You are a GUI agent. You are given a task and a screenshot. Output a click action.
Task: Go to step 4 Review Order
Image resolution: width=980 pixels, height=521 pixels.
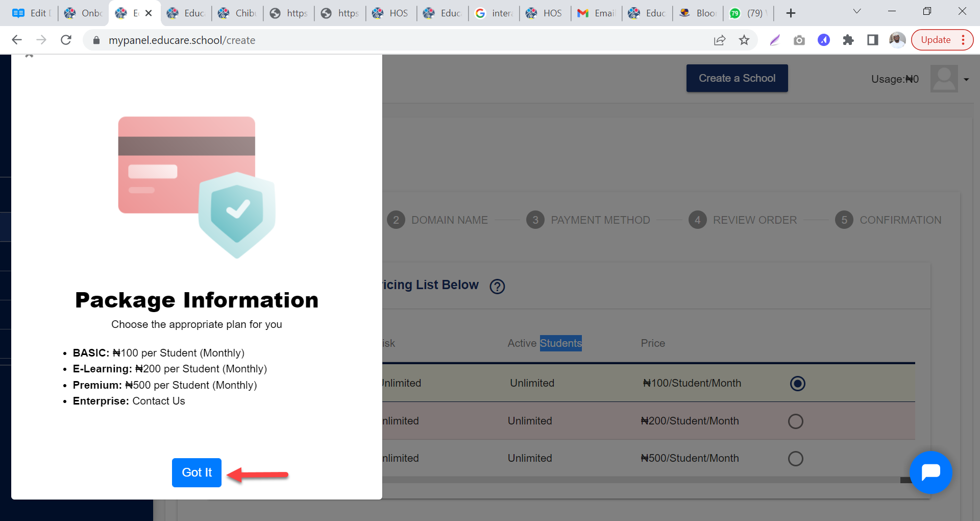tap(743, 220)
